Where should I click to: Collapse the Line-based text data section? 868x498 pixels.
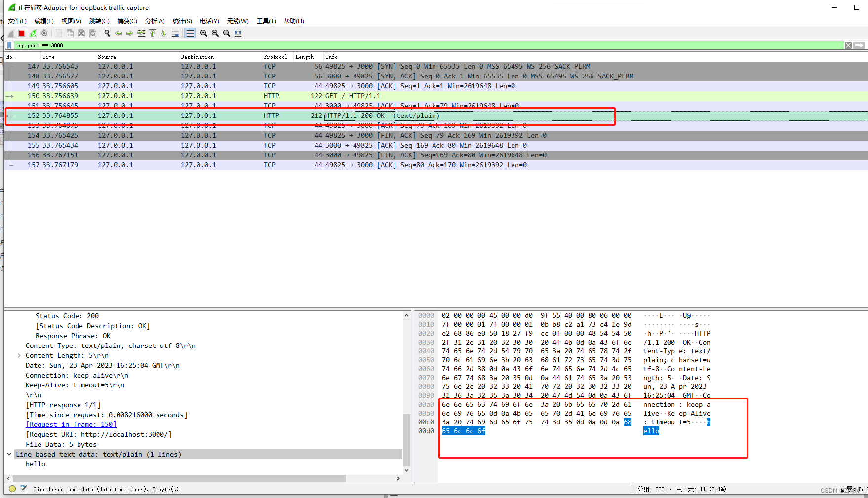9,454
